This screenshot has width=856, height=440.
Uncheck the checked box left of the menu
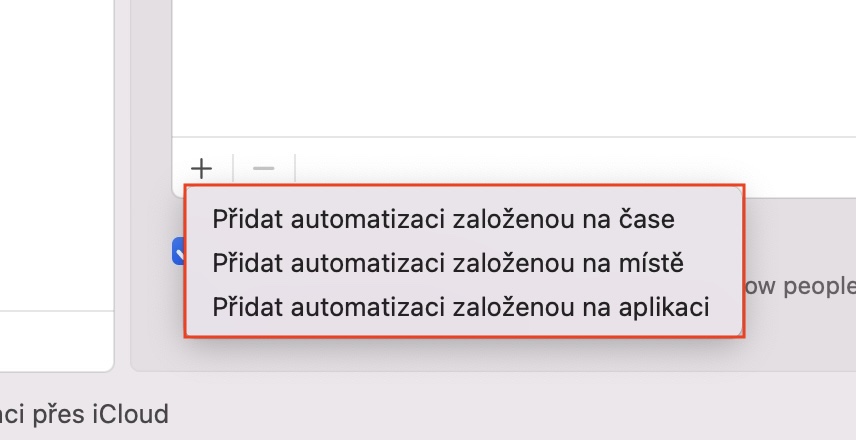point(178,250)
